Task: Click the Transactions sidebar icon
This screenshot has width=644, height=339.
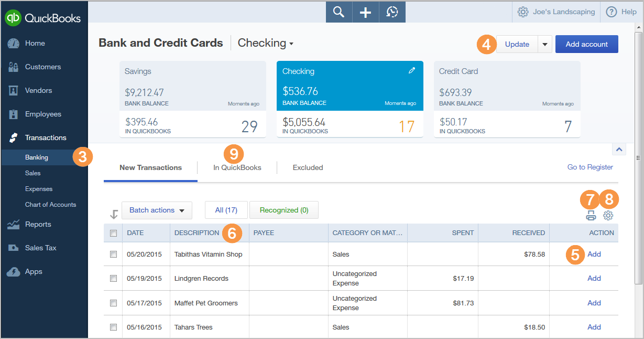Action: point(14,138)
